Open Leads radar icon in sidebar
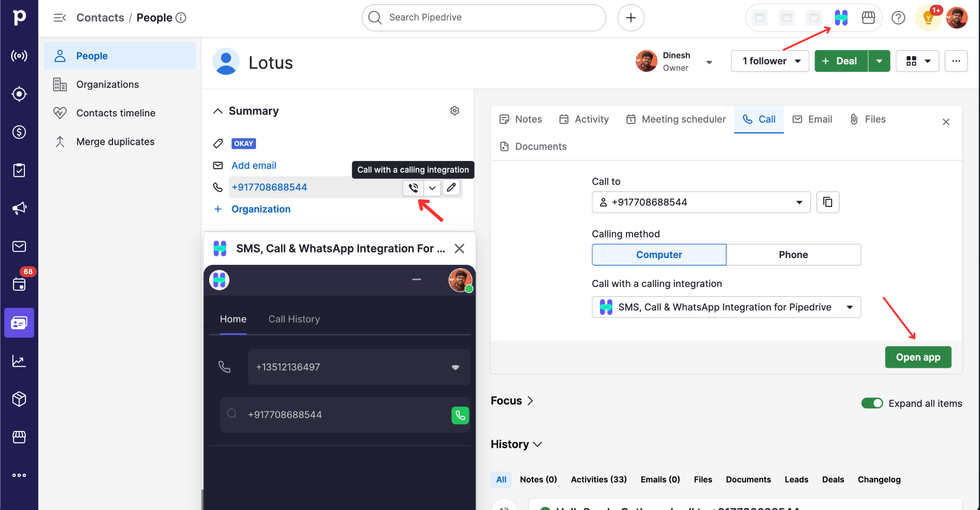The image size is (980, 510). tap(19, 56)
